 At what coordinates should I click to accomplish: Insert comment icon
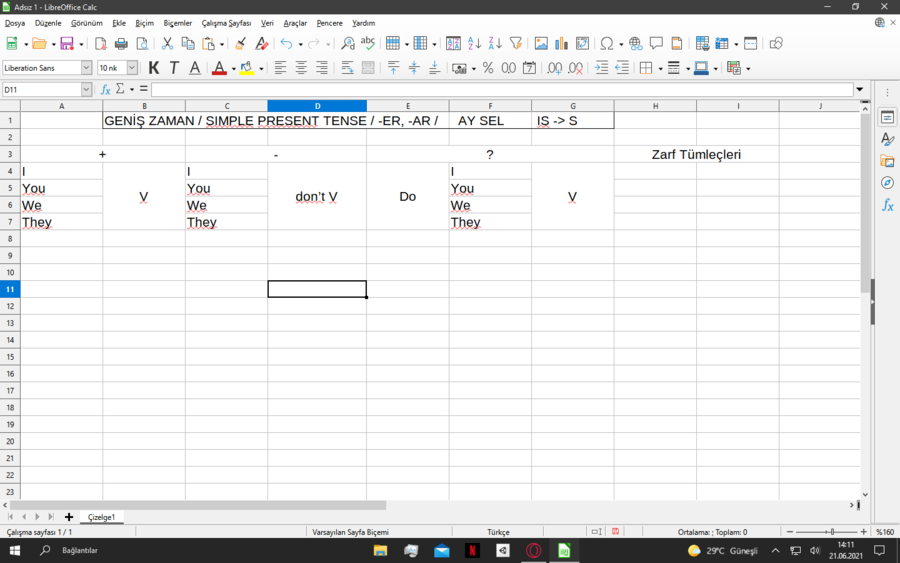656,44
